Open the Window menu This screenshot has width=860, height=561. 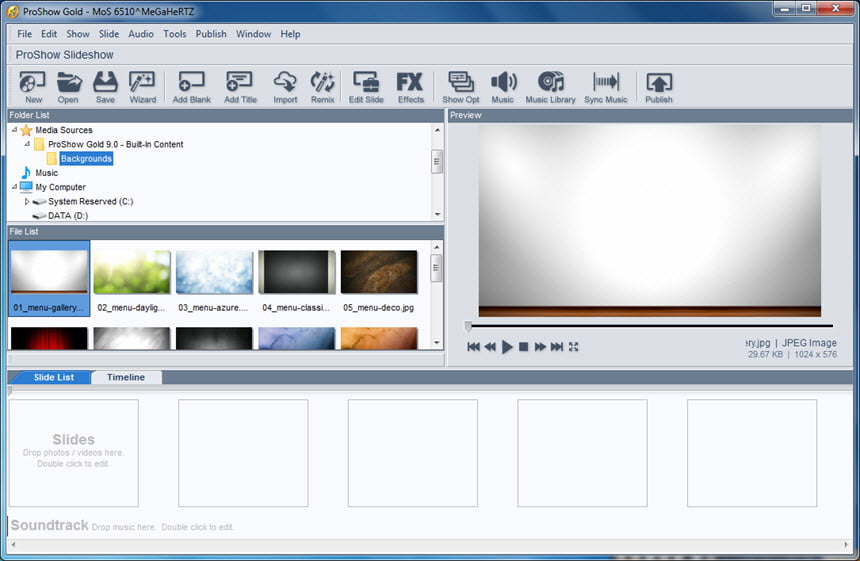pyautogui.click(x=253, y=34)
